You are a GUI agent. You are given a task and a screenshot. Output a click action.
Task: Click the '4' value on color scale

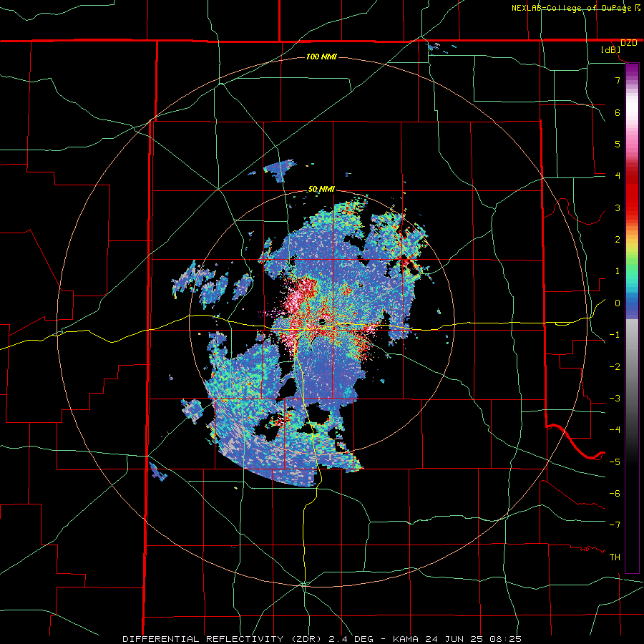(618, 176)
